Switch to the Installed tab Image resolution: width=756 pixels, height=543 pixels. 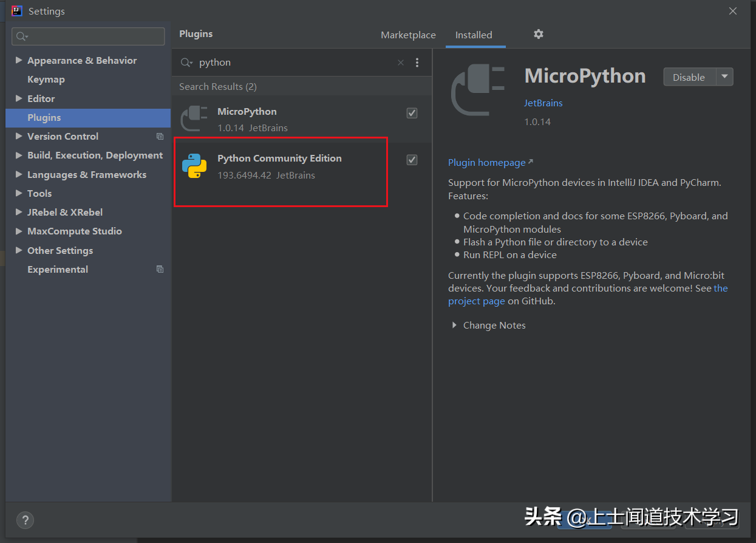474,35
